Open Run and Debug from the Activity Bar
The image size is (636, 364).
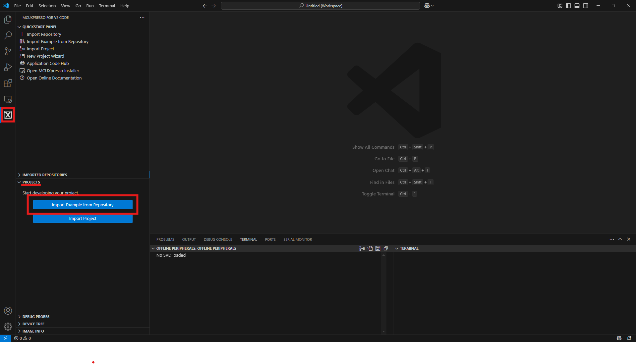(x=8, y=67)
